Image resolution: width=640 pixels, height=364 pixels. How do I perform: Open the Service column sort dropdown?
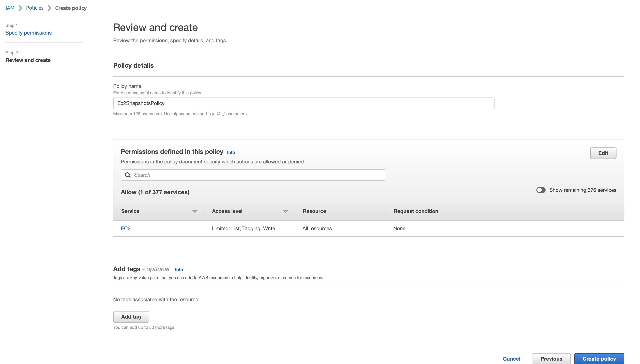coord(195,211)
